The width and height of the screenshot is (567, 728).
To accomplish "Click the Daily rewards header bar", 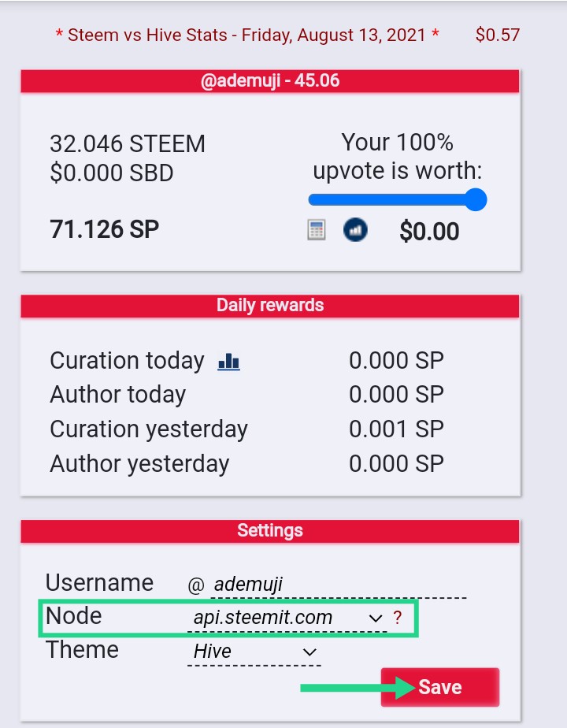I will pos(270,306).
